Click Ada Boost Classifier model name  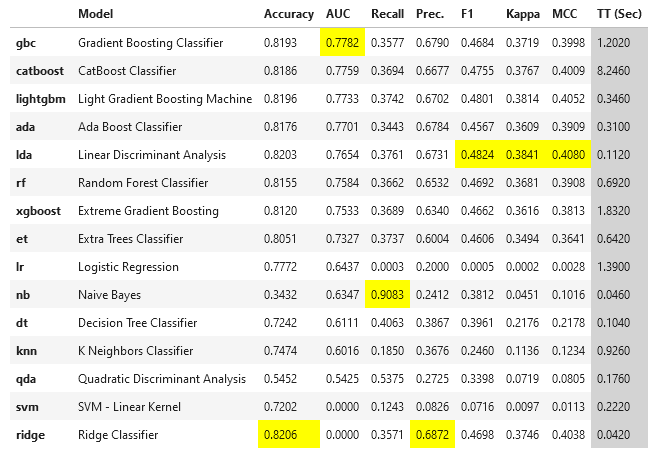130,127
